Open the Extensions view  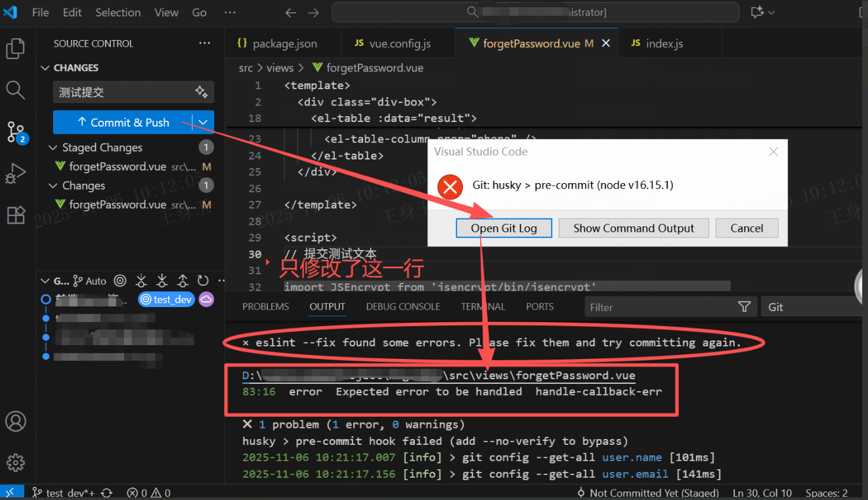[15, 215]
